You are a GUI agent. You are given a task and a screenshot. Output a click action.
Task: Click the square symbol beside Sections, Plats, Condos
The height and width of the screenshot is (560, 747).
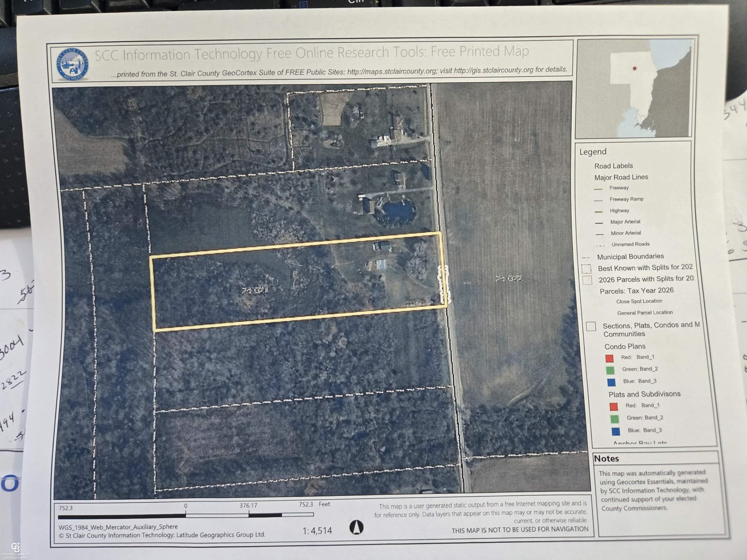pos(591,326)
